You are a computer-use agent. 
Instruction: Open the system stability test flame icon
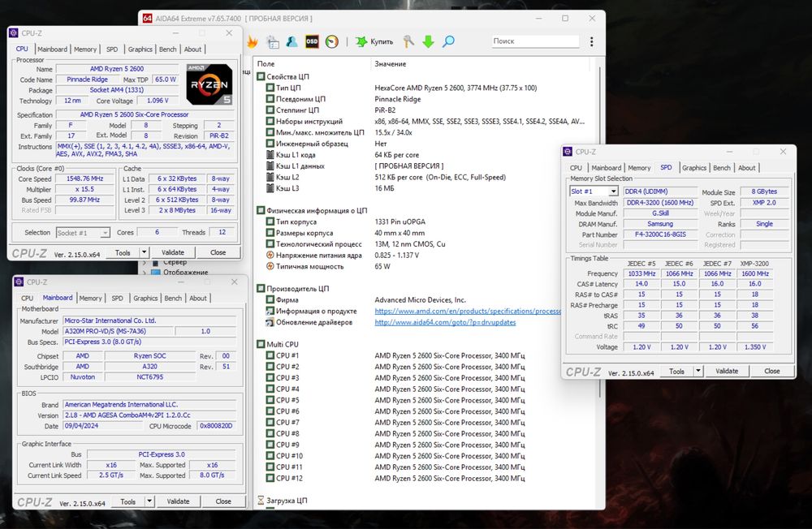point(253,42)
